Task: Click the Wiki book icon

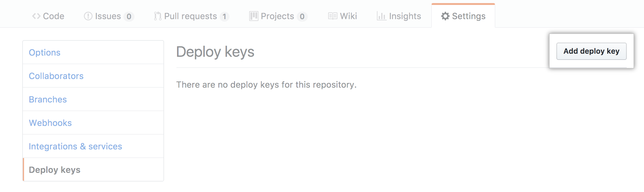Action: 332,16
